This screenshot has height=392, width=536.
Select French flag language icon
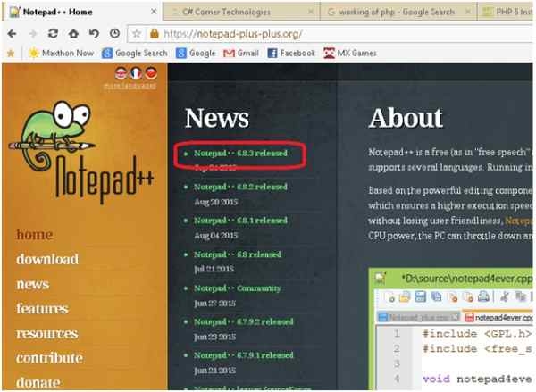point(136,73)
